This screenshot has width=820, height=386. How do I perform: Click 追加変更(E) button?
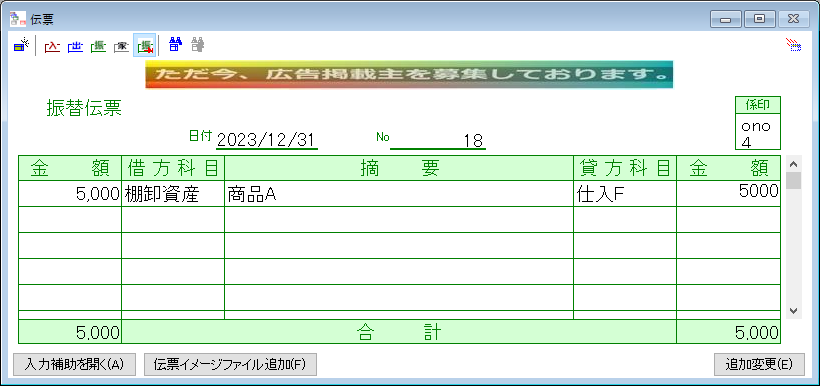click(759, 365)
